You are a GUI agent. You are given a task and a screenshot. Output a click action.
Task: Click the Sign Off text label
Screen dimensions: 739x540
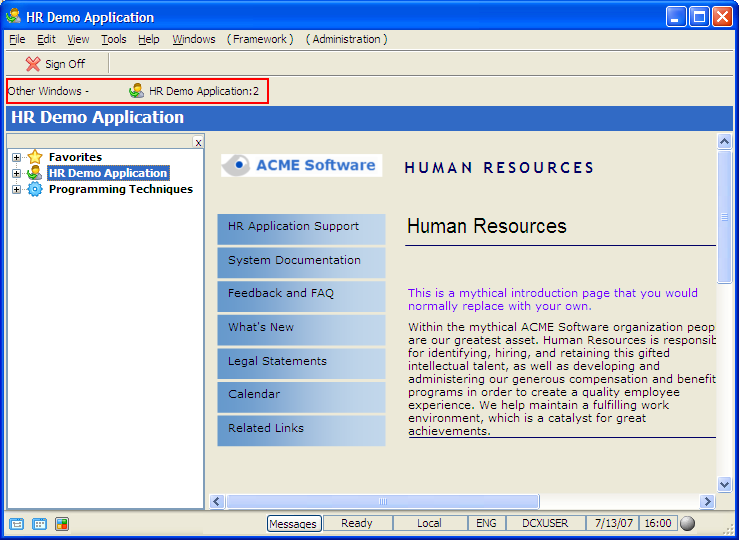[65, 64]
